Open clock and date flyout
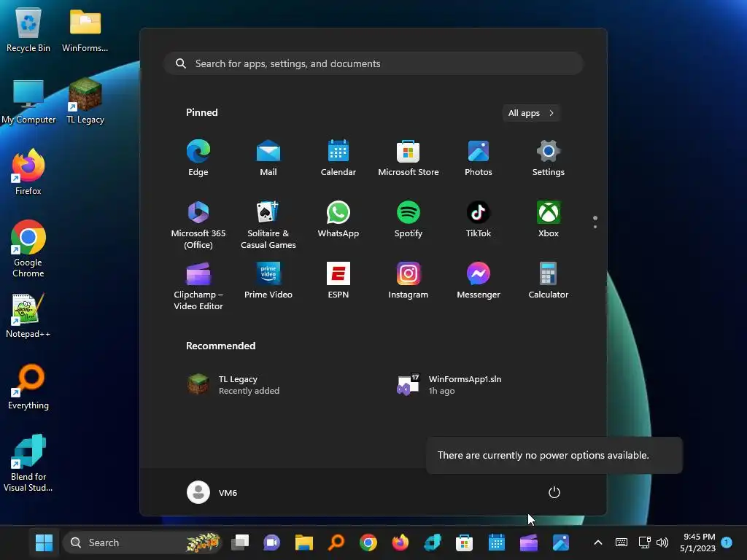Screen dimensions: 747x560 698,542
